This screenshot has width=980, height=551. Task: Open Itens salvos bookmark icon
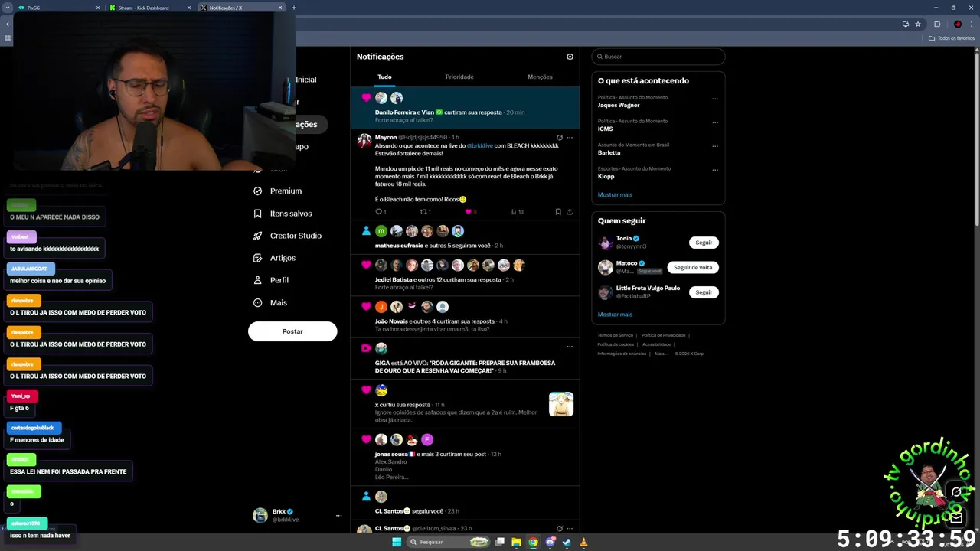(257, 214)
